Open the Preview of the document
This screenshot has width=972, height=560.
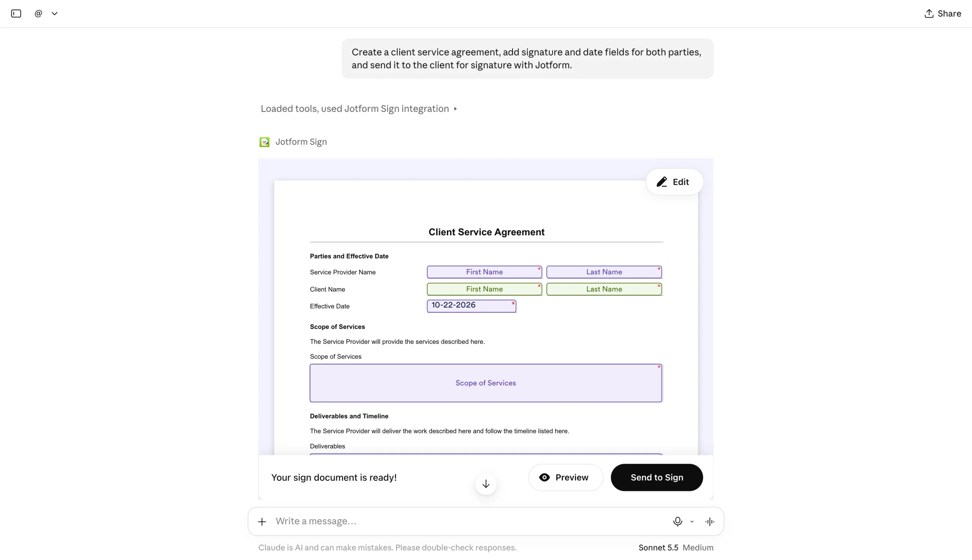[565, 477]
